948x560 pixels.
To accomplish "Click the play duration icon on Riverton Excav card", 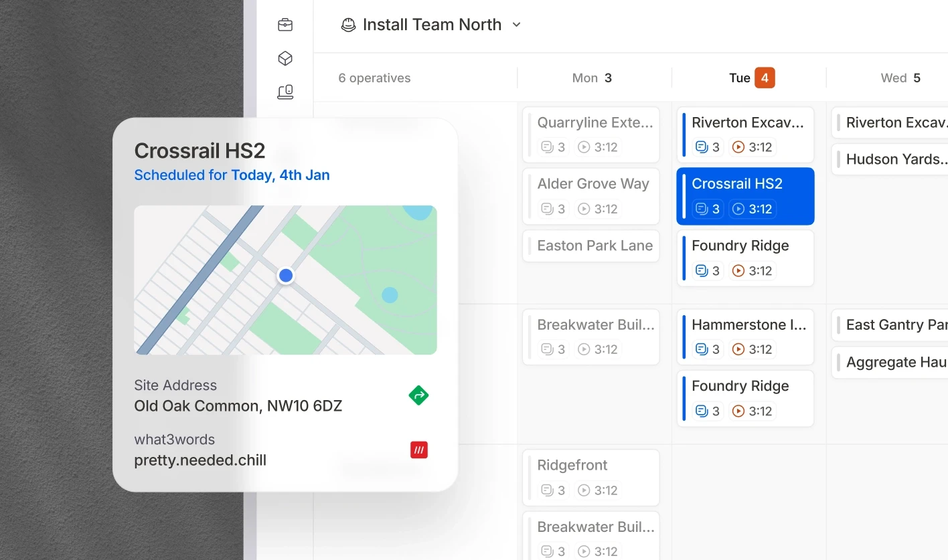I will 738,147.
